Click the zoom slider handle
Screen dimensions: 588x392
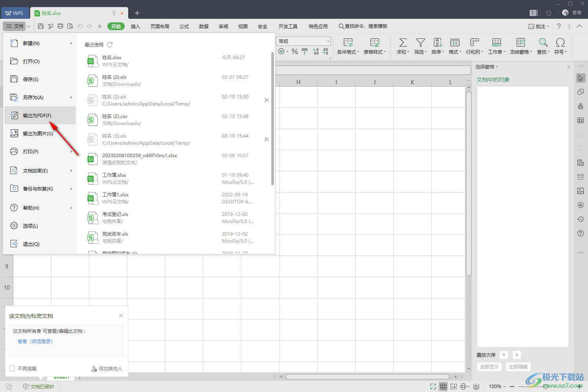pos(546,387)
